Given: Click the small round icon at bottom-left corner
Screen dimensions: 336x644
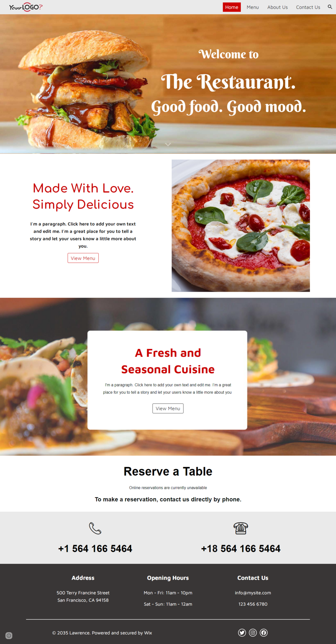Looking at the screenshot, I should (9, 636).
